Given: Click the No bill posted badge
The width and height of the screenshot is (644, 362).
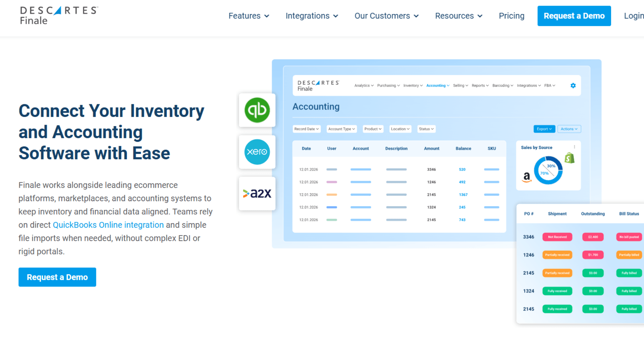Looking at the screenshot, I should point(629,237).
